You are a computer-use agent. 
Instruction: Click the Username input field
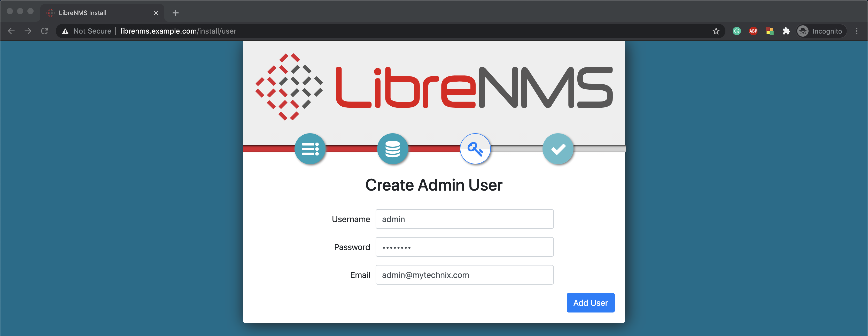[464, 219]
